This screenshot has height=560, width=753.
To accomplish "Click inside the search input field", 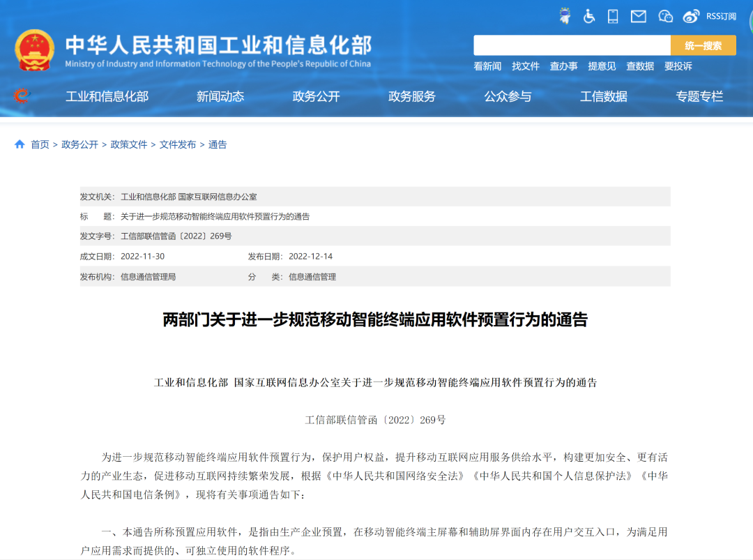I will point(572,45).
